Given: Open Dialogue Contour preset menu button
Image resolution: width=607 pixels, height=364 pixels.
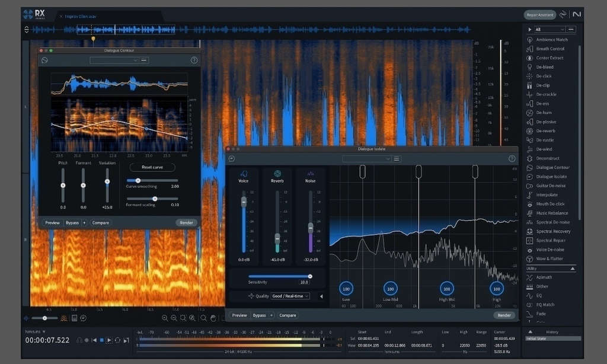Looking at the screenshot, I should [144, 60].
